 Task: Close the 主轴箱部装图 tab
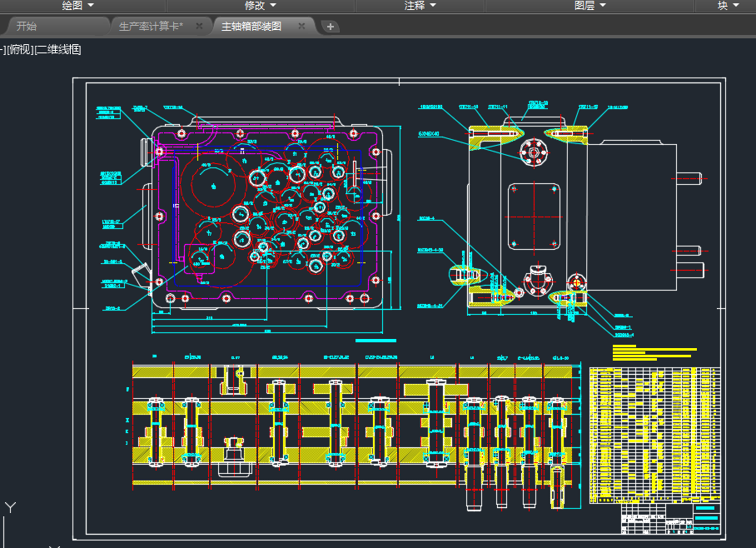click(301, 26)
